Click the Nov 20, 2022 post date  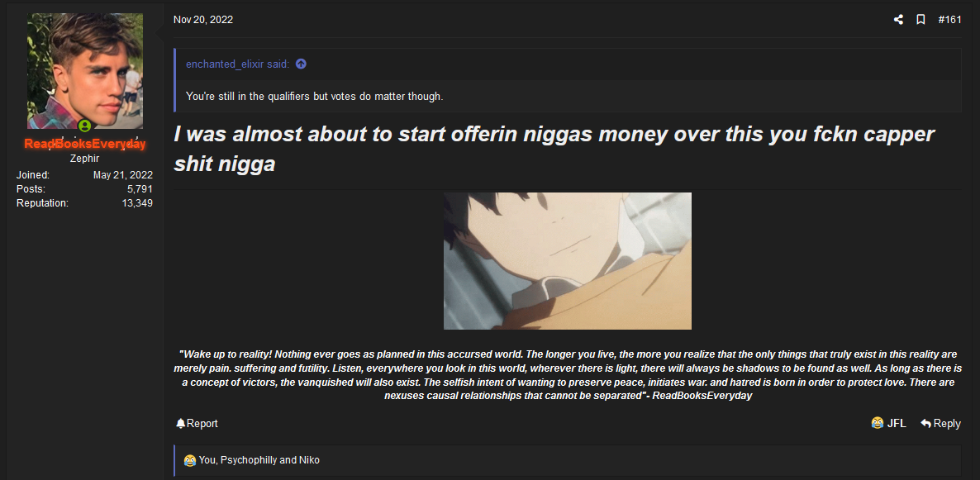(203, 19)
